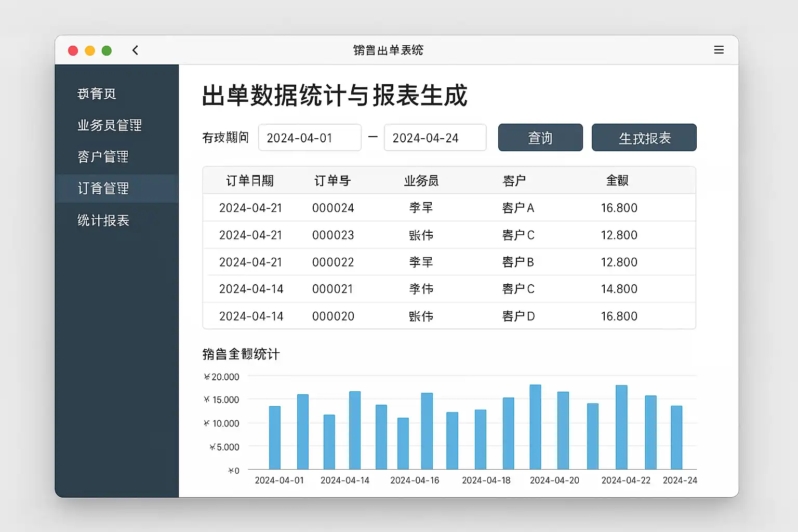Click the tallest bar above 2024-04-20
The width and height of the screenshot is (798, 532).
pyautogui.click(x=535, y=427)
